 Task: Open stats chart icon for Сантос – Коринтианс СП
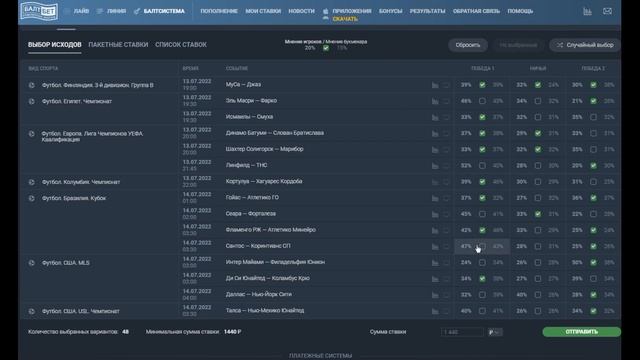pyautogui.click(x=435, y=246)
